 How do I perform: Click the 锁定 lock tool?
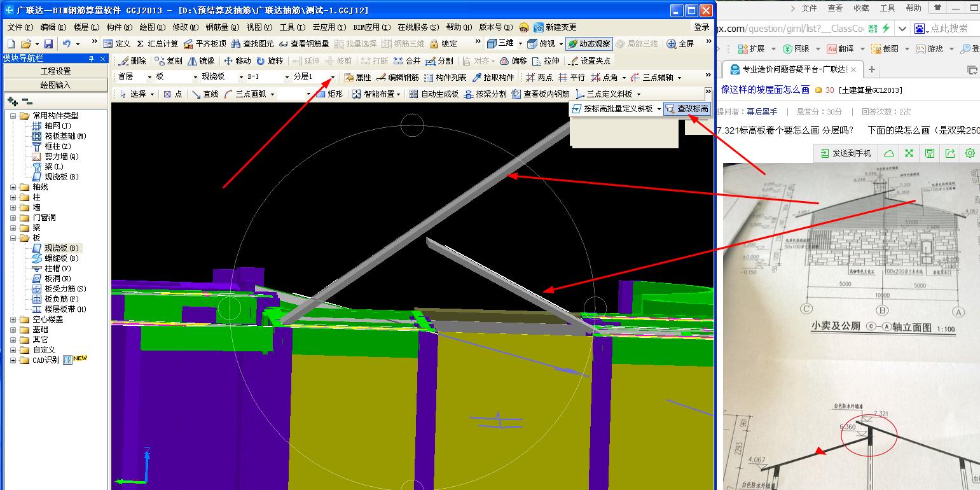click(444, 44)
